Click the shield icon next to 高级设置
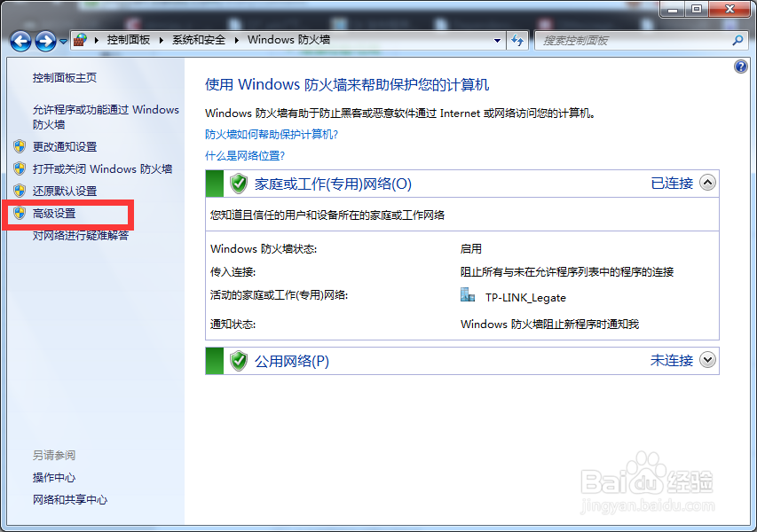 20,214
